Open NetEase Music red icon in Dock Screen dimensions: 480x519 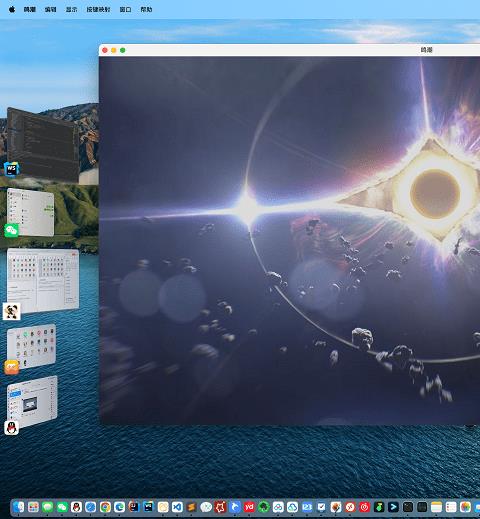[x=364, y=507]
